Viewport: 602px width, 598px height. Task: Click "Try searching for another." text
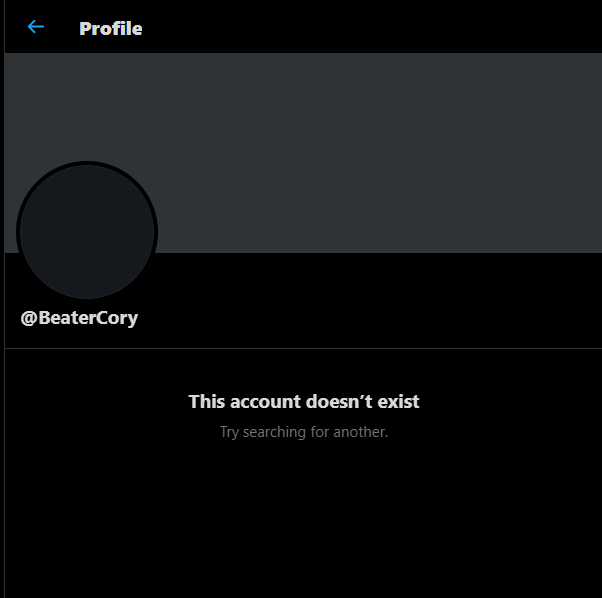point(304,432)
